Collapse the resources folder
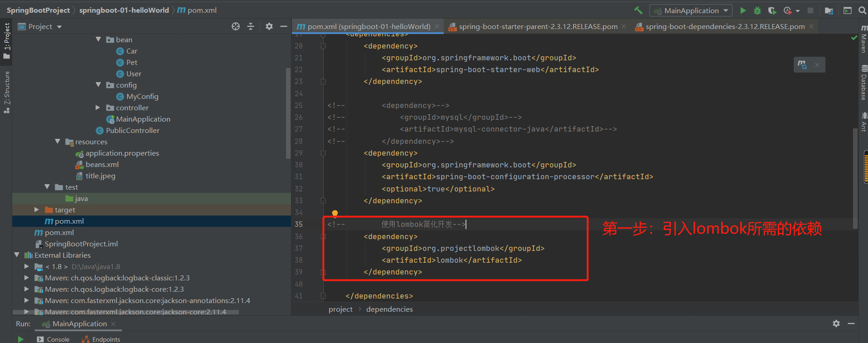 click(58, 142)
